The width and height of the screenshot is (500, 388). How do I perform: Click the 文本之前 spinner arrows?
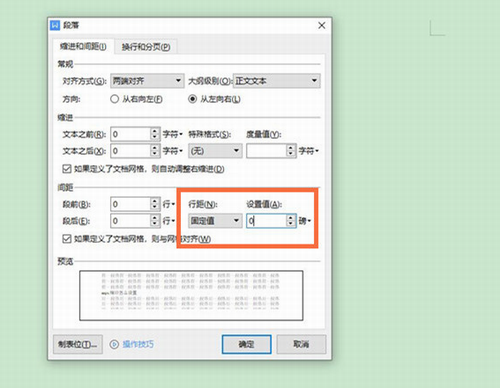point(155,134)
